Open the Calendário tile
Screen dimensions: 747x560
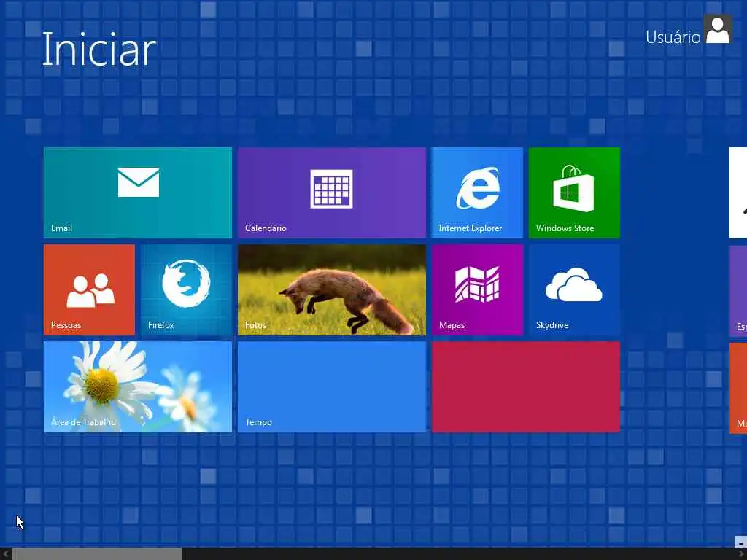point(332,192)
